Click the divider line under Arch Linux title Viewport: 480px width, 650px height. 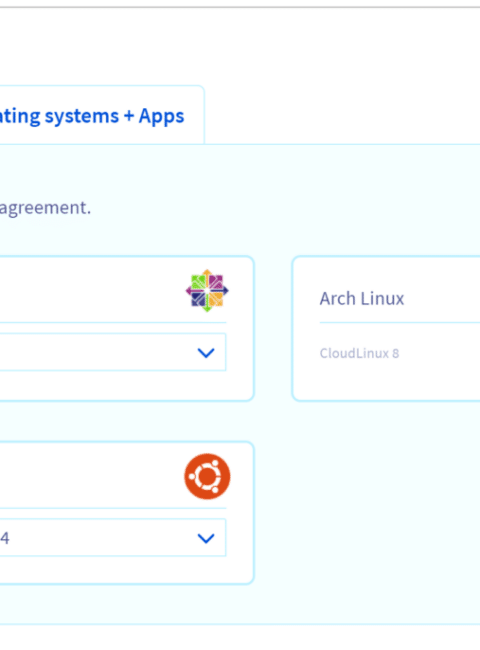(400, 322)
